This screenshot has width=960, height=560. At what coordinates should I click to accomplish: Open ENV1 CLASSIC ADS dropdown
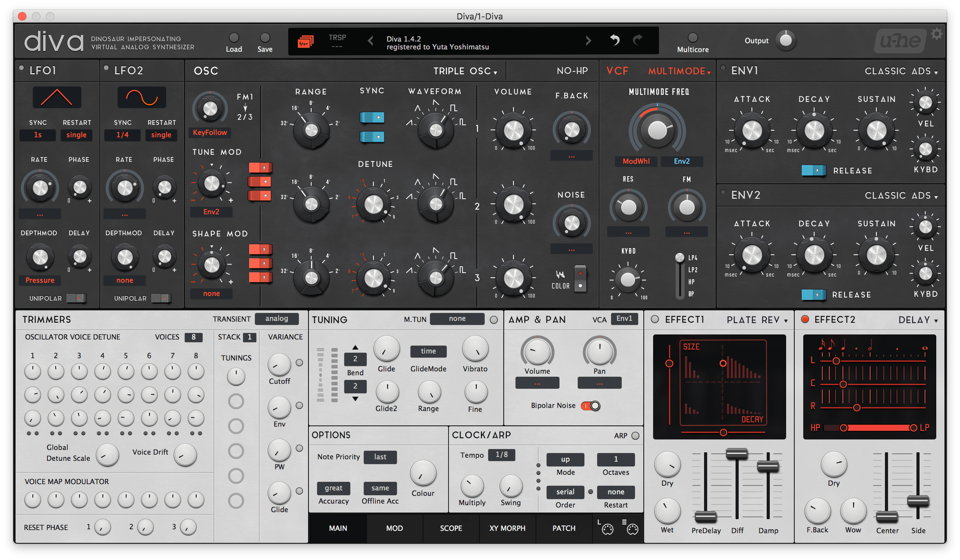pos(901,71)
